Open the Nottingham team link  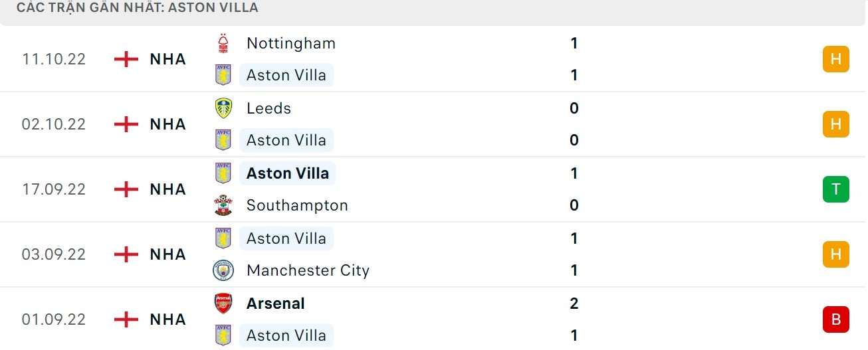point(290,43)
